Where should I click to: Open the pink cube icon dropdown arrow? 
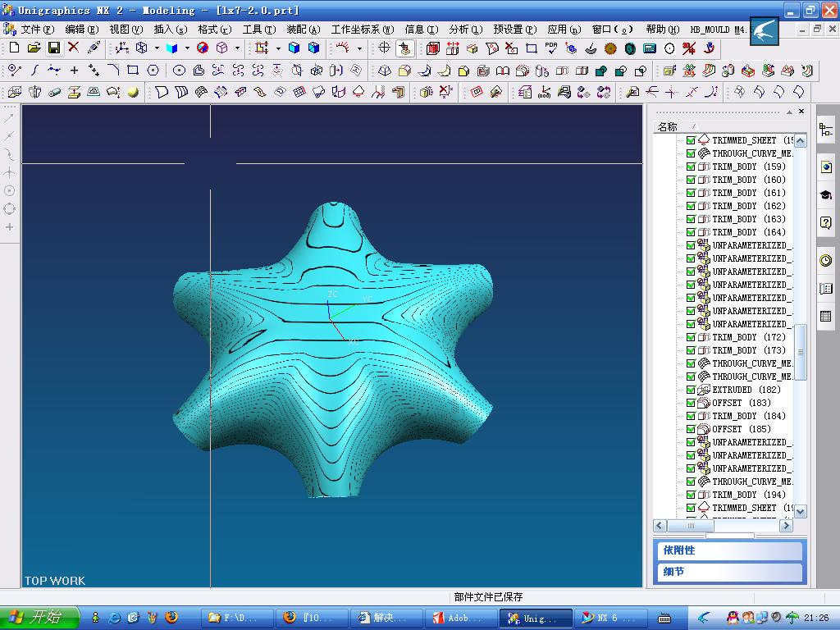[x=237, y=48]
